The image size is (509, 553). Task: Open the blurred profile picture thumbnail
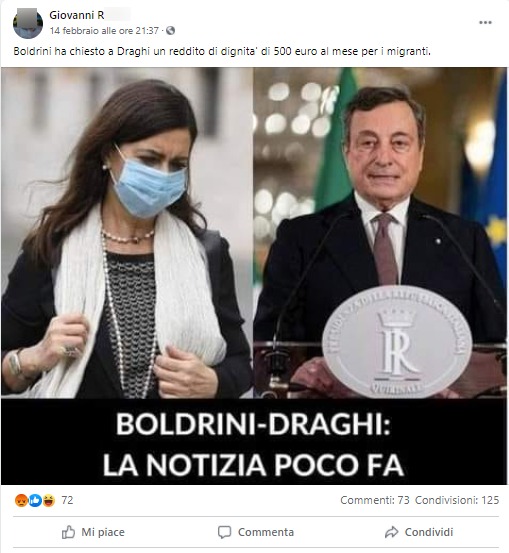(x=28, y=23)
